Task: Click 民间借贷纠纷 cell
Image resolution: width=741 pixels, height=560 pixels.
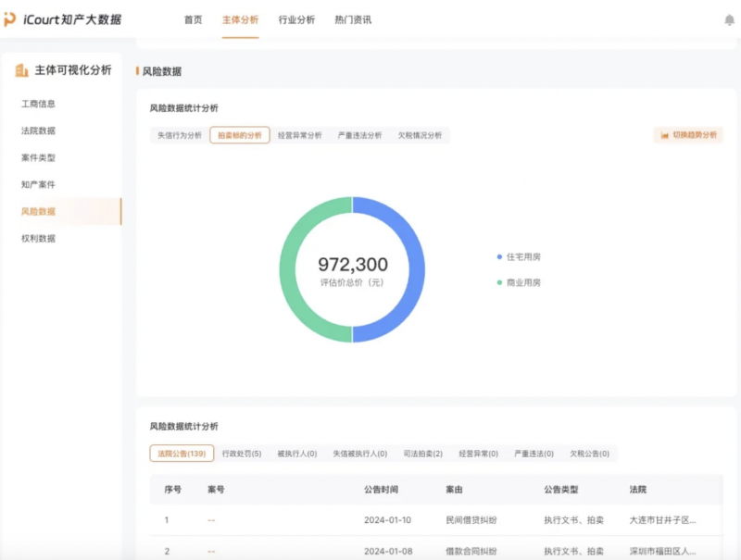Action: [471, 520]
